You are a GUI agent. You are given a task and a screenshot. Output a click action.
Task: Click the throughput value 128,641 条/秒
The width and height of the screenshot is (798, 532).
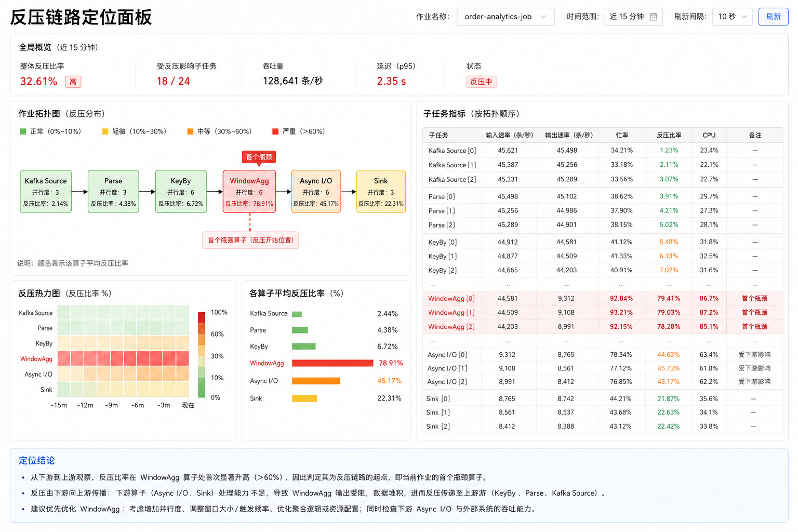tap(293, 81)
